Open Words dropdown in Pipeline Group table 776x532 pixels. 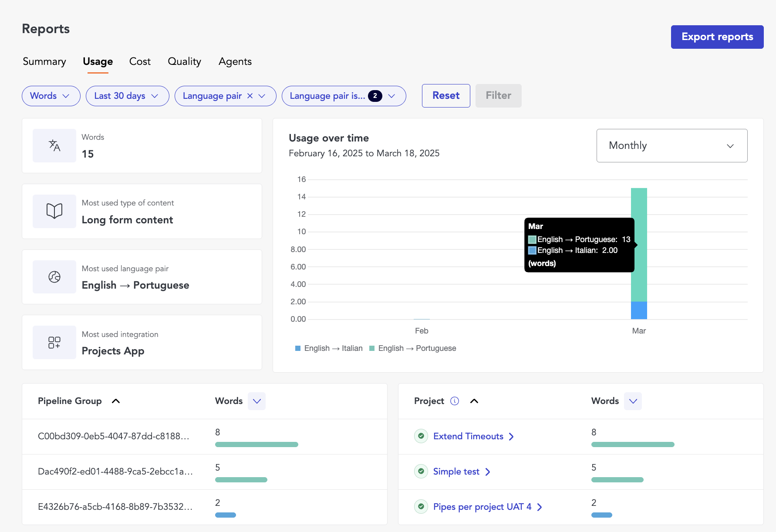click(257, 401)
